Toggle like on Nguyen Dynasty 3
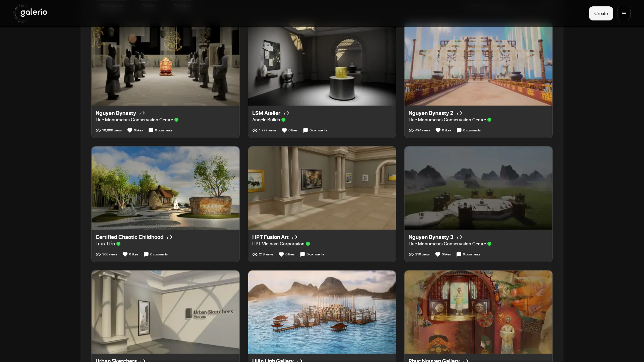This screenshot has height=362, width=644. (x=437, y=254)
